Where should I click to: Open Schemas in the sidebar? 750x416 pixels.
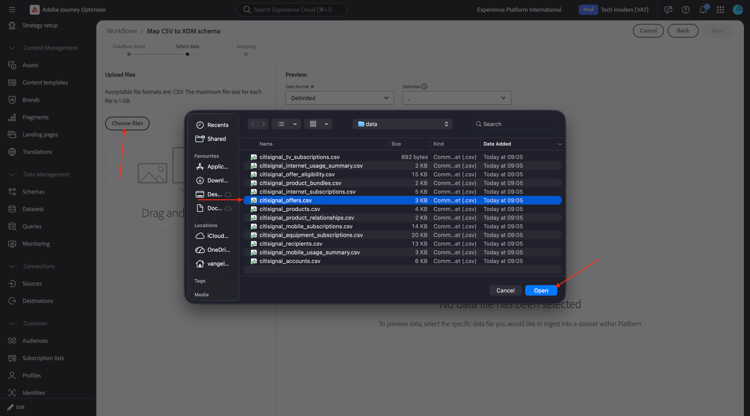point(33,192)
